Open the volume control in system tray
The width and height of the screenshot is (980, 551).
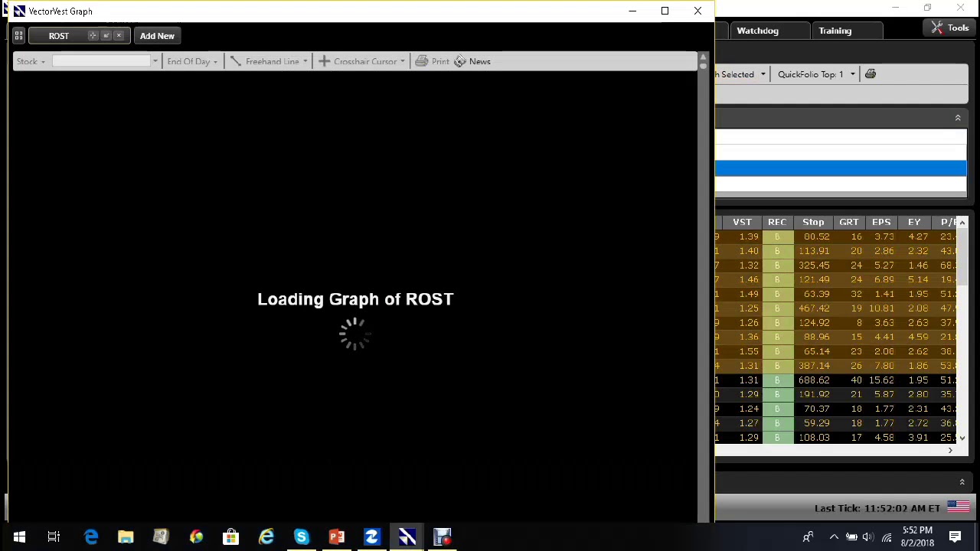tap(869, 537)
